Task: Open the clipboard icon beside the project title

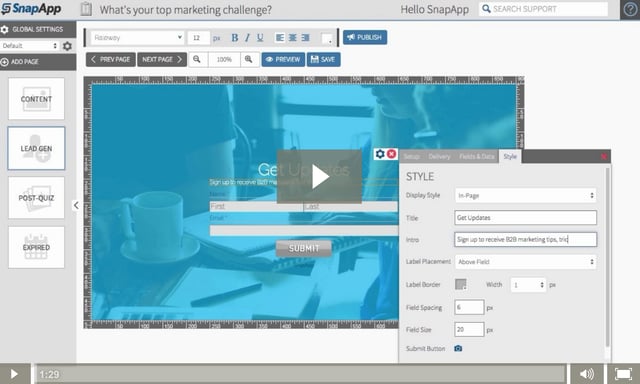Action: click(86, 9)
